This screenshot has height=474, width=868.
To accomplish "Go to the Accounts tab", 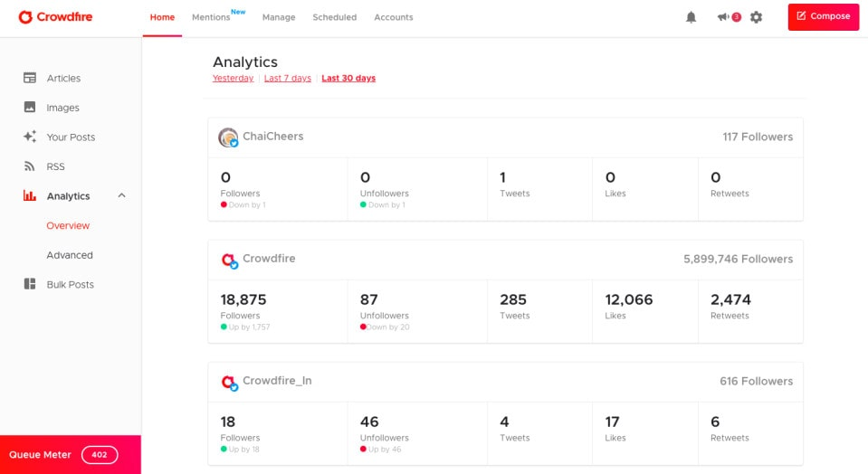I will coord(393,17).
